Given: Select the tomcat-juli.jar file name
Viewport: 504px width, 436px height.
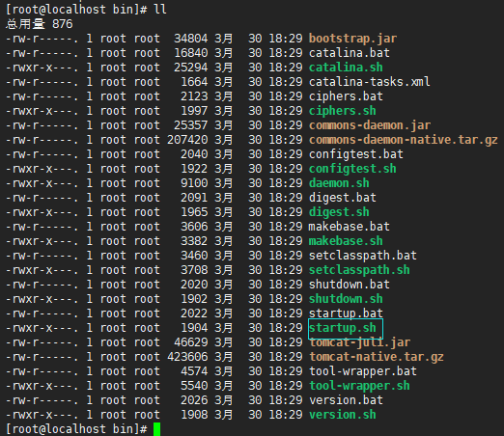Looking at the screenshot, I should pyautogui.click(x=359, y=342).
